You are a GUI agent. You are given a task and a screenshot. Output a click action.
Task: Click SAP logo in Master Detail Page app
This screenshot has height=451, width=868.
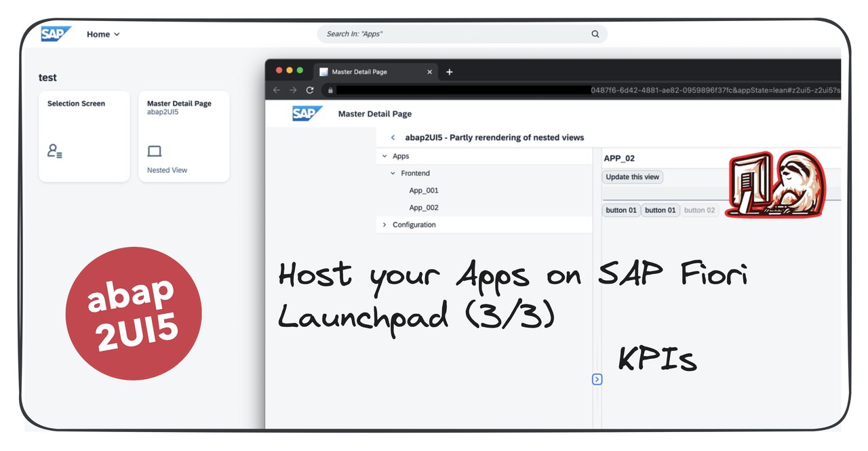(307, 113)
